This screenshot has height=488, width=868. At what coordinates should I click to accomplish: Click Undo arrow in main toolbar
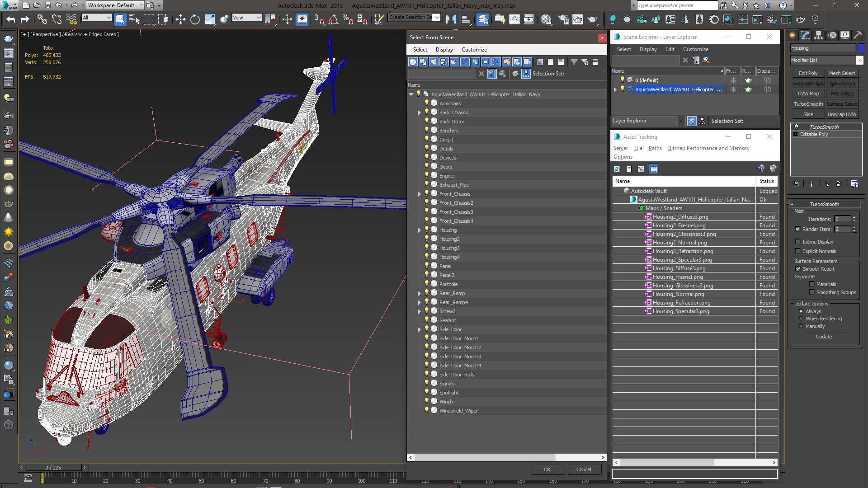[11, 19]
